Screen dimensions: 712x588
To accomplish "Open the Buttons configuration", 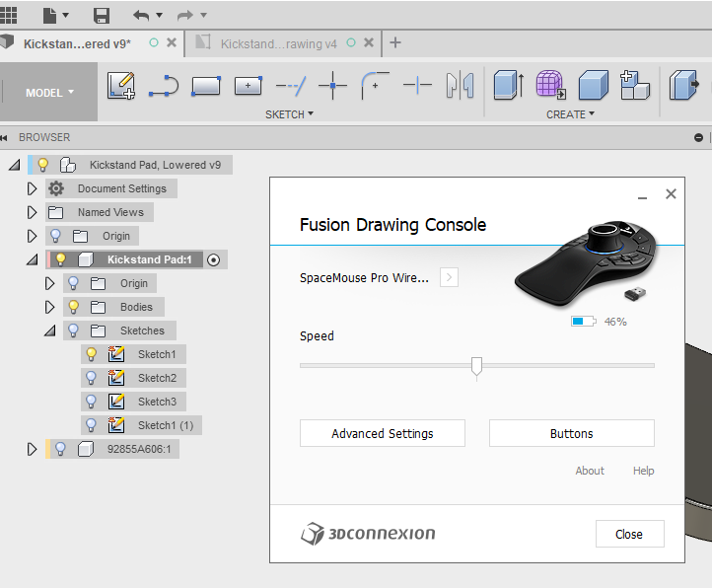I will click(x=572, y=433).
